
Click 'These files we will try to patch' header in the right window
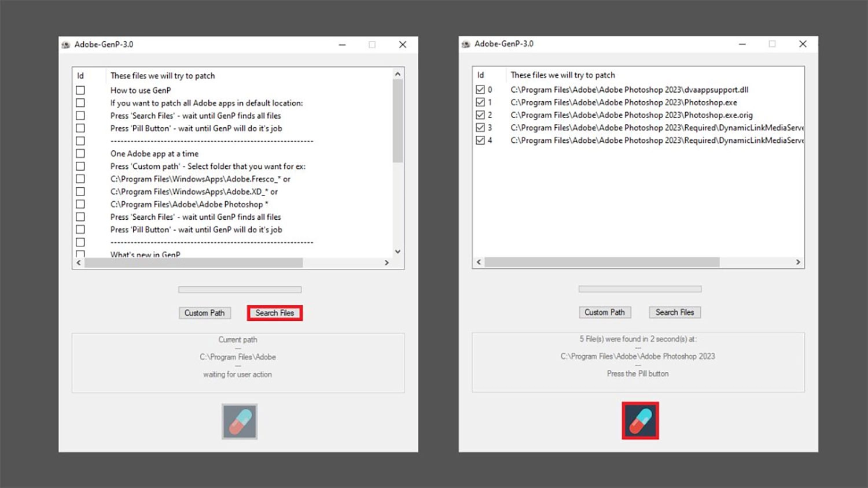[x=563, y=75]
